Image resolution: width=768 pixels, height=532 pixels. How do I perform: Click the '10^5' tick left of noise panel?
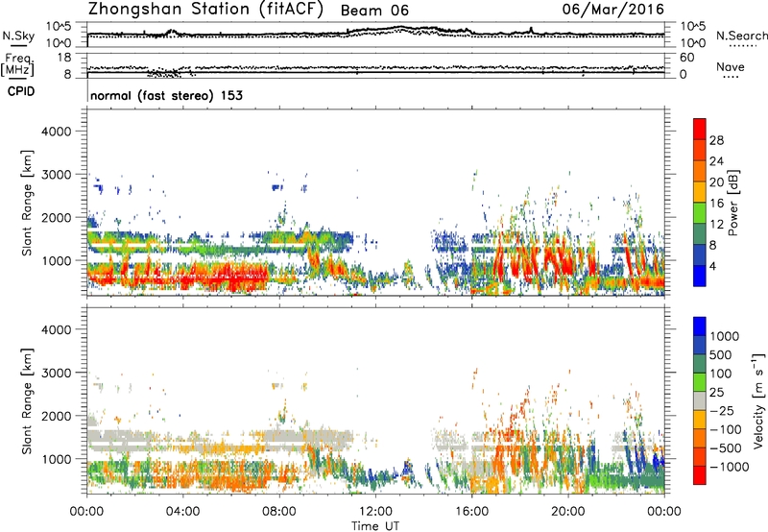(59, 27)
